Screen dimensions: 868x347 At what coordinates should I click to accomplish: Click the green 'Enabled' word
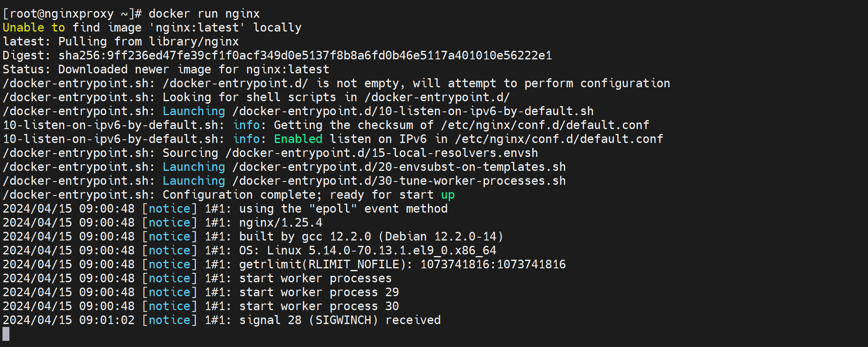pos(298,139)
